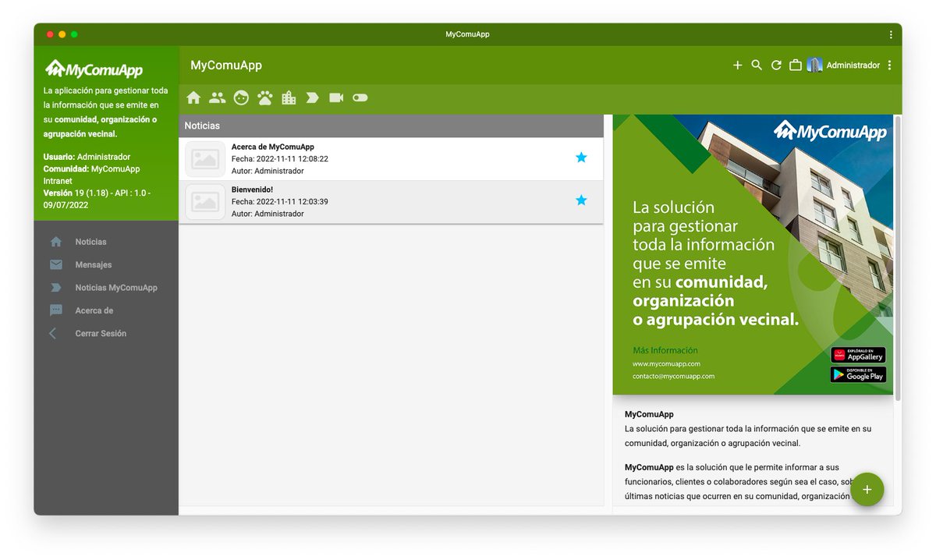Screen dimensions: 936x560
Task: Click Usuario: Administrador text in sidebar
Action: click(87, 157)
